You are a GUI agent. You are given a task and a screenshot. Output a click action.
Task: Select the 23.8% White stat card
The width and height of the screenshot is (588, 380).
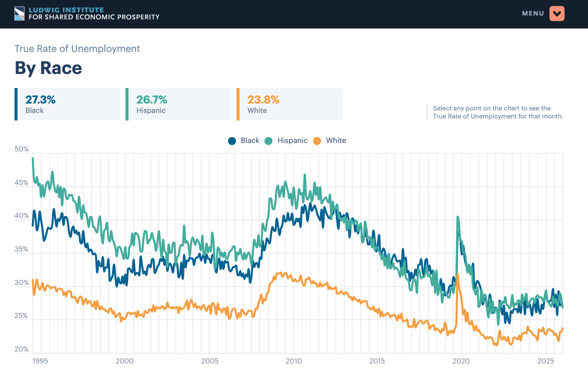click(289, 104)
